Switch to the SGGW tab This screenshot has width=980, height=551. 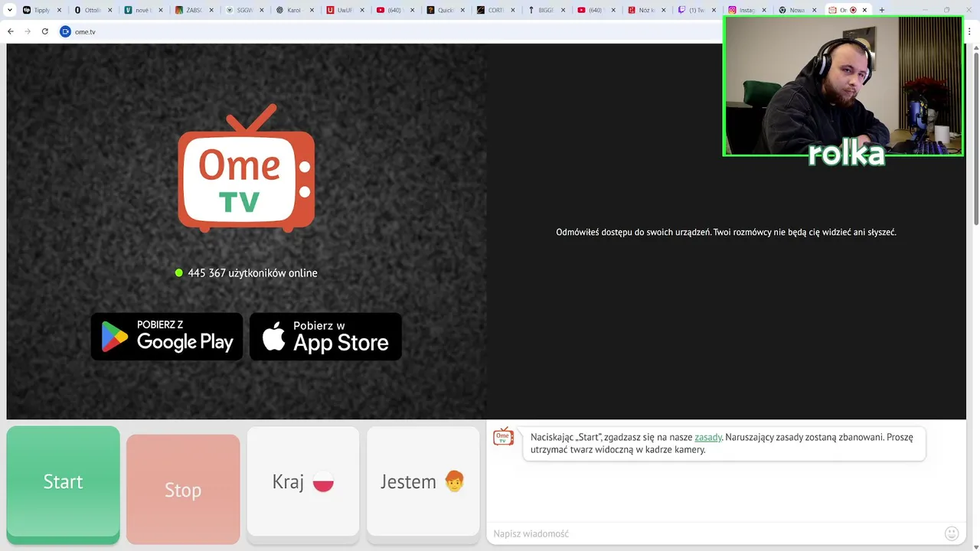(x=243, y=10)
